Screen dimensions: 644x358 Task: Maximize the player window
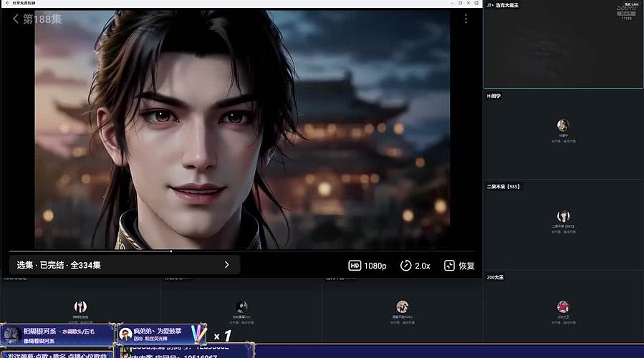[461, 3]
